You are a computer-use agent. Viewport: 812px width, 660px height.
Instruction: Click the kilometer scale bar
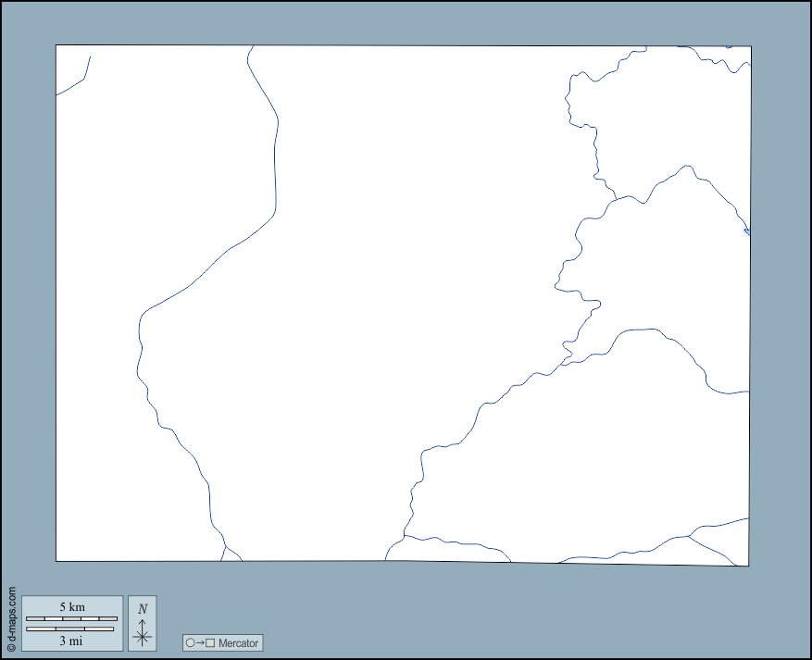pyautogui.click(x=71, y=618)
